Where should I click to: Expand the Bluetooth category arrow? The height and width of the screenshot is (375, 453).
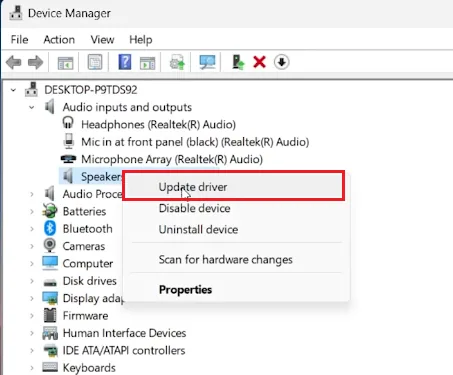pos(32,229)
